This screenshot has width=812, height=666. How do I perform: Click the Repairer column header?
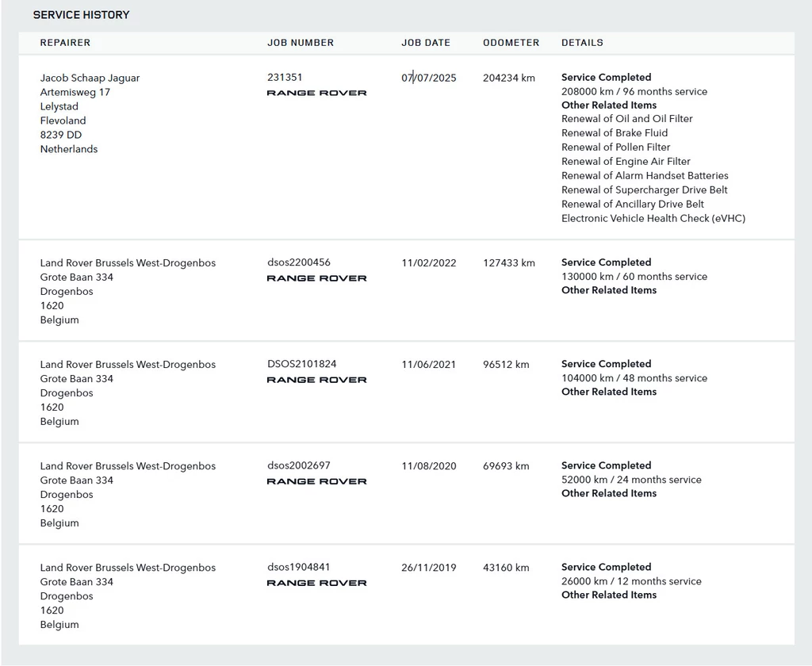click(65, 43)
